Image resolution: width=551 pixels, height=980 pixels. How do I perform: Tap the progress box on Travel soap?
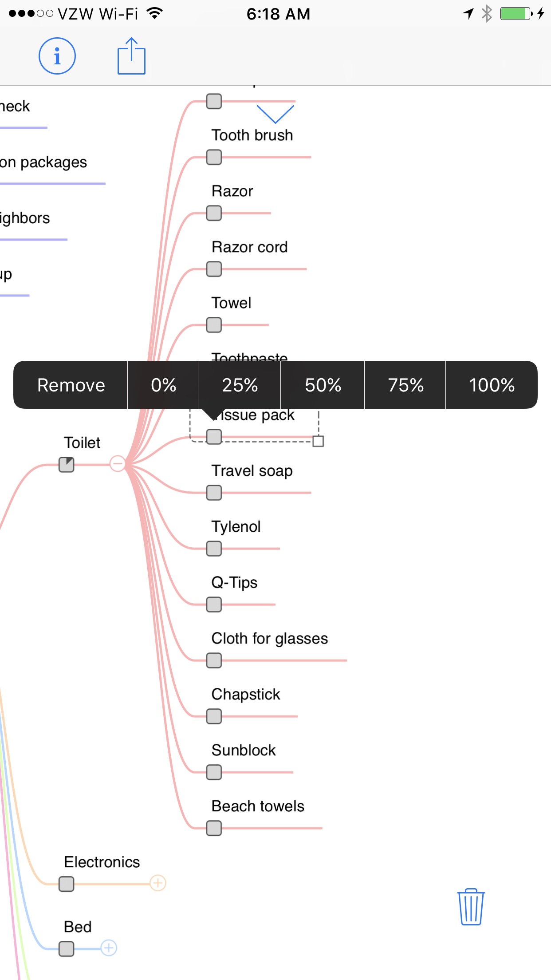213,493
